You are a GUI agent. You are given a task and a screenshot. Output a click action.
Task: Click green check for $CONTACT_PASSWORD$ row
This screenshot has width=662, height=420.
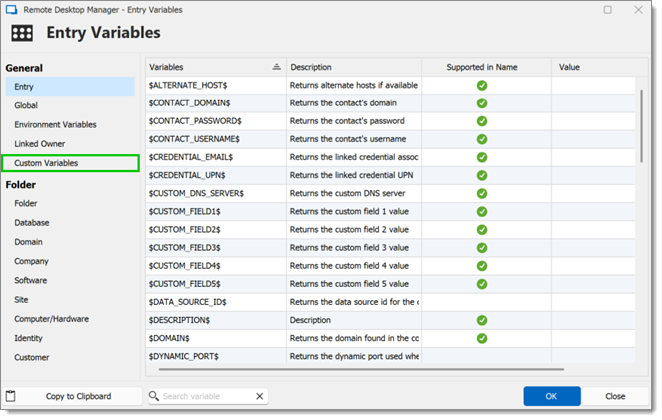click(482, 121)
